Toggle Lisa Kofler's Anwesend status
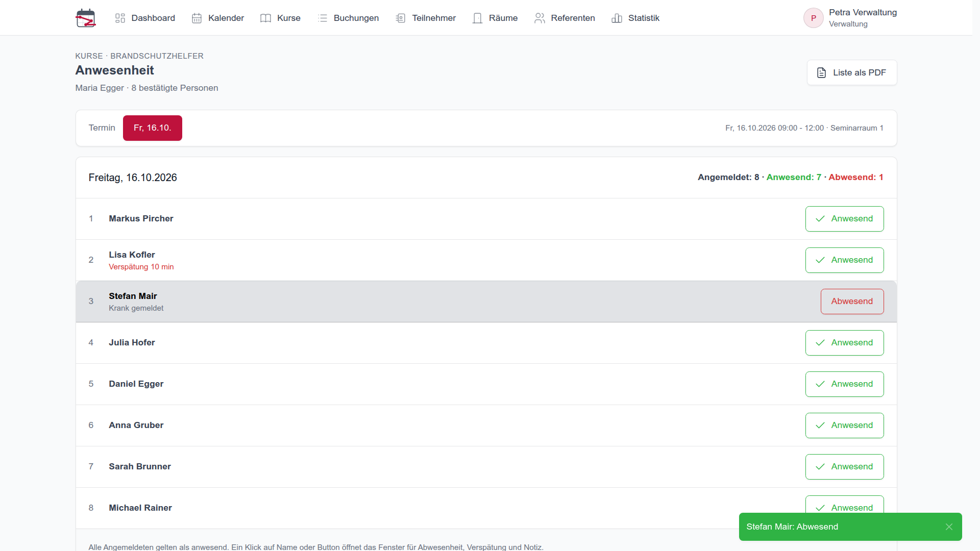This screenshot has width=980, height=551. pyautogui.click(x=844, y=260)
